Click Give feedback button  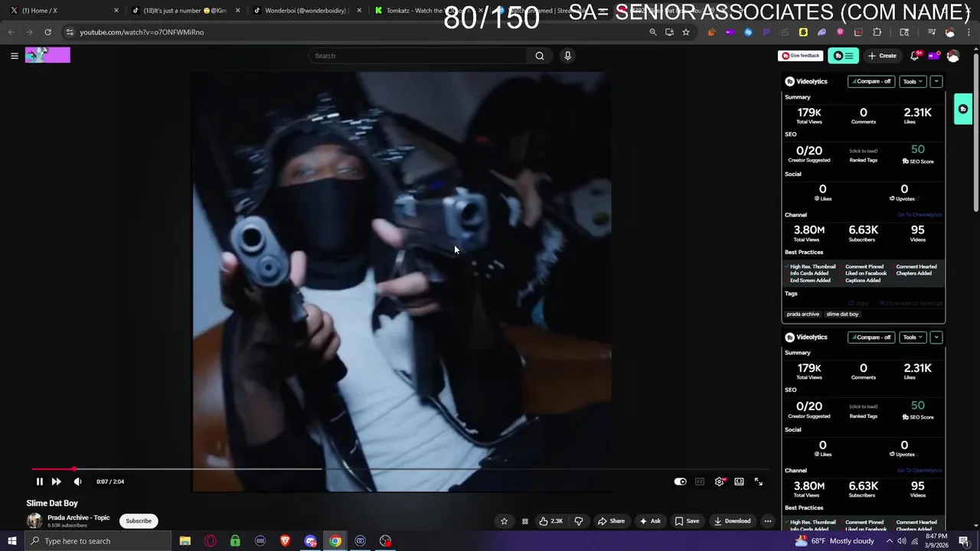pyautogui.click(x=801, y=56)
